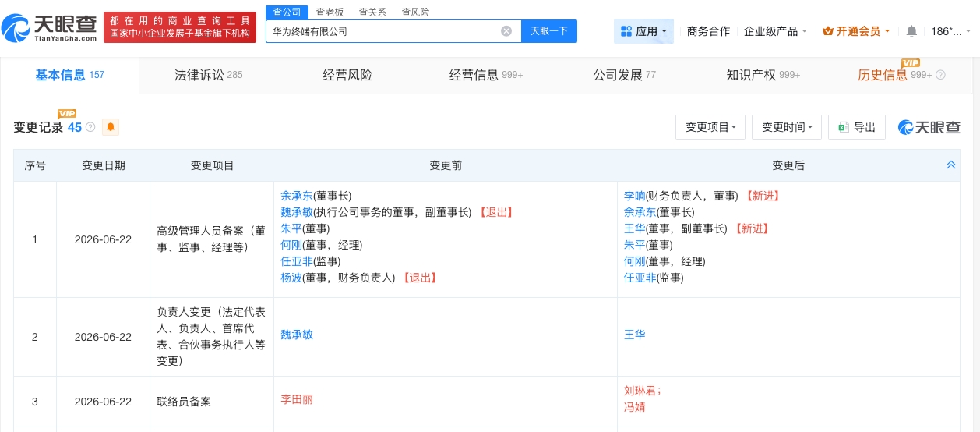
Task: Open 杨波 link in 变更前 column
Action: tap(291, 278)
